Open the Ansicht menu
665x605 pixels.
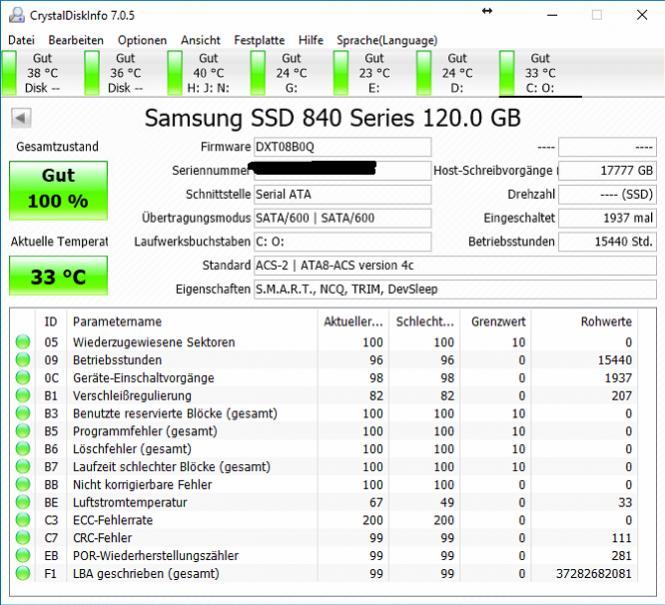point(201,40)
